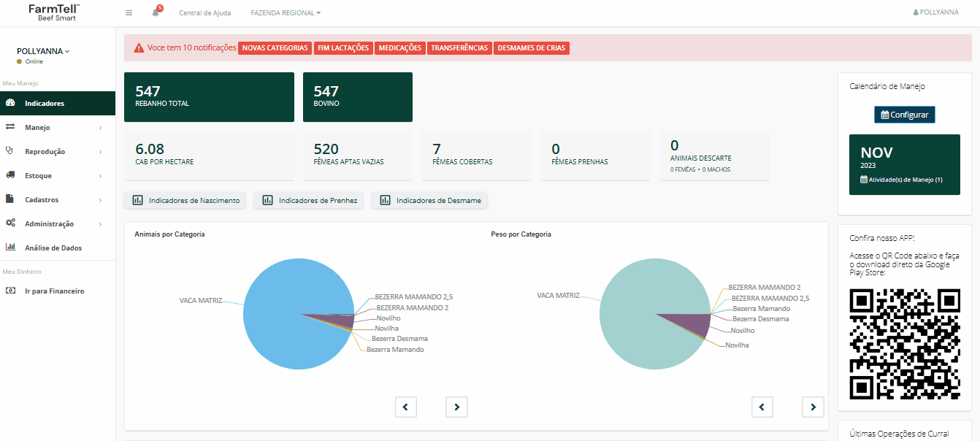The height and width of the screenshot is (441, 980).
Task: Click the Administração gears icon
Action: click(10, 223)
